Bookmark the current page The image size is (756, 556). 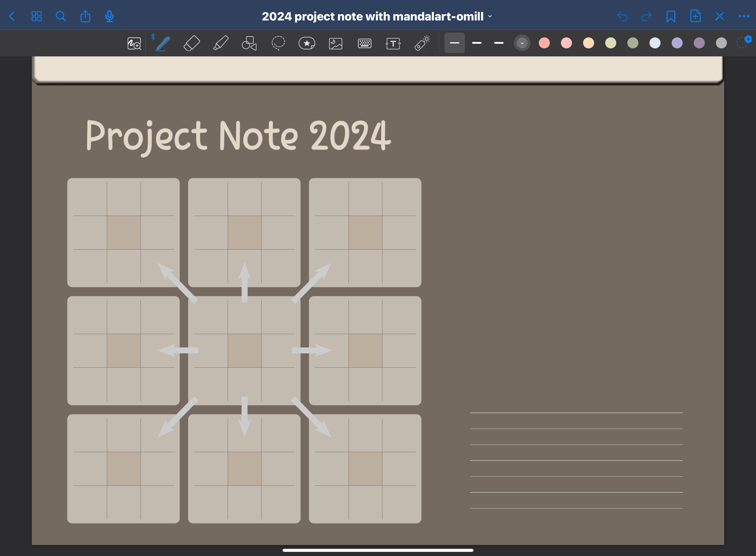click(671, 16)
